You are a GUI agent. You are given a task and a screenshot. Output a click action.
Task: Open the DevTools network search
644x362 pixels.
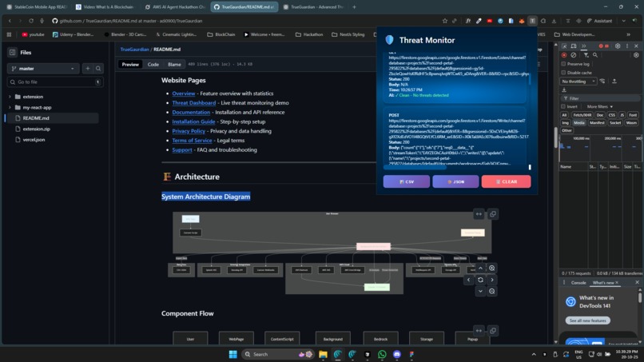pyautogui.click(x=595, y=55)
